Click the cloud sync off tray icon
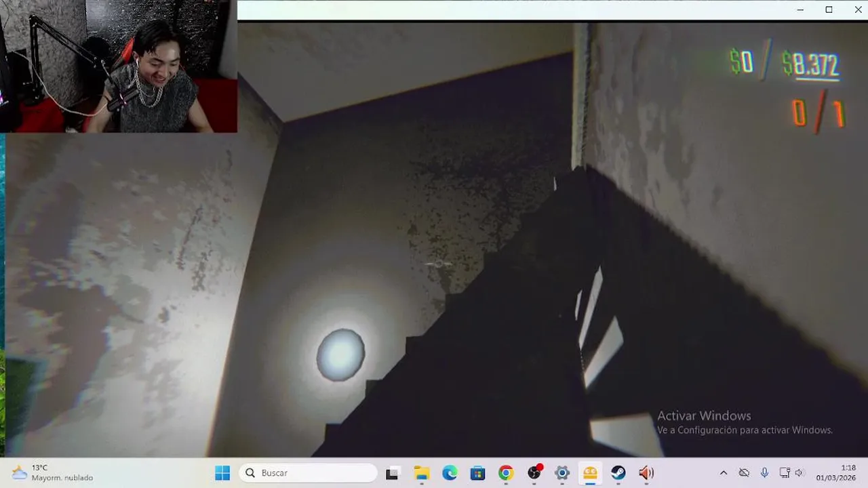This screenshot has width=868, height=488. tap(744, 473)
